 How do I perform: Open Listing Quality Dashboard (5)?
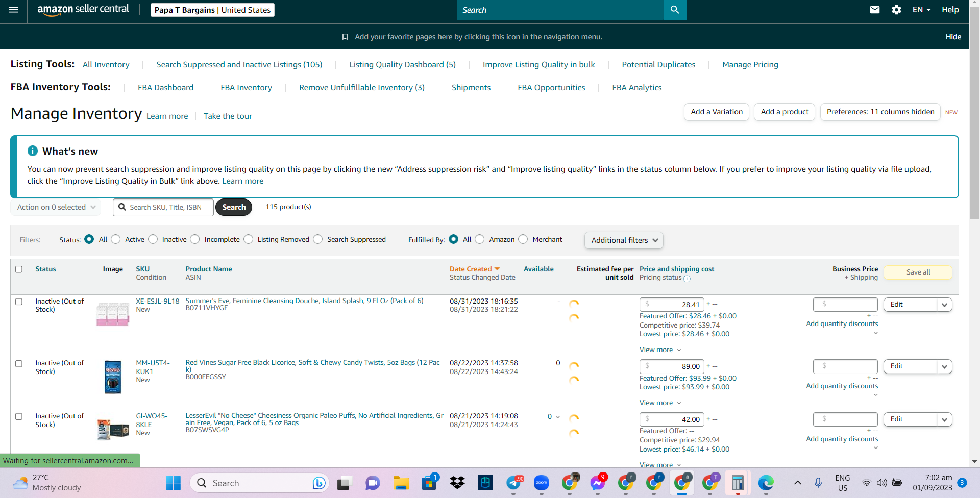coord(403,65)
